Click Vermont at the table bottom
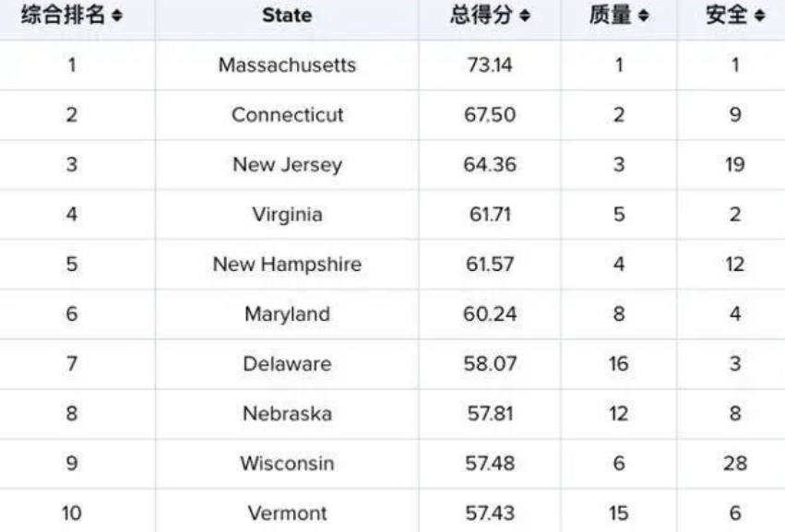 (287, 514)
